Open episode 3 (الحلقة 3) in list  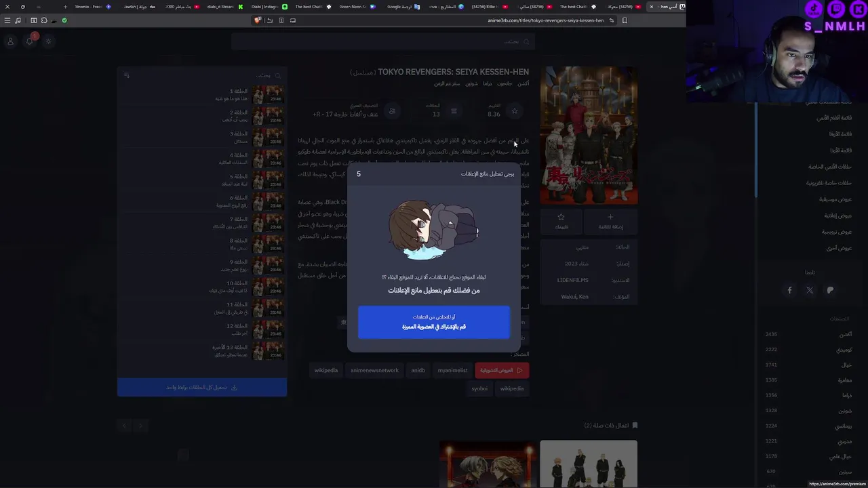coord(203,138)
